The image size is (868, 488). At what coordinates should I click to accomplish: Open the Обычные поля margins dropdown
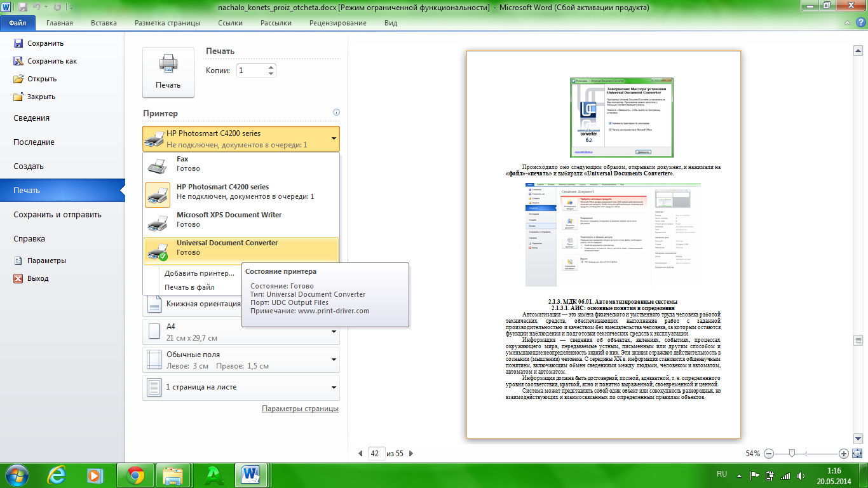point(241,360)
